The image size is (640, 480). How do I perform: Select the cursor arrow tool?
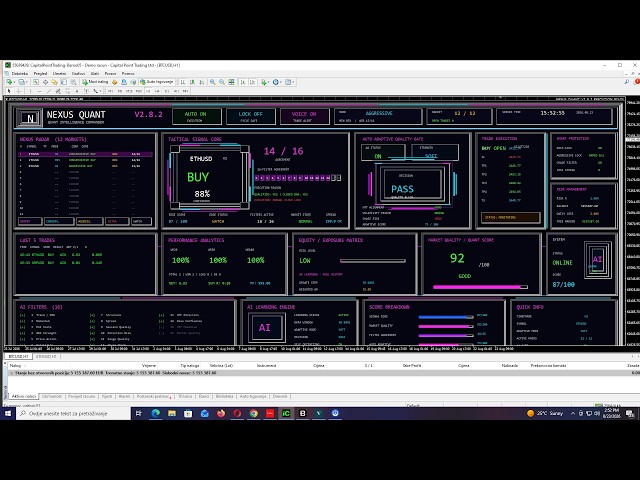(9, 91)
